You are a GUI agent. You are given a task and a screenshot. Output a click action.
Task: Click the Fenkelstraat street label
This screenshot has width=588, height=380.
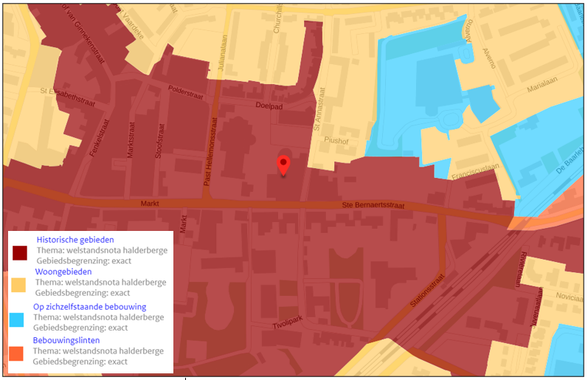click(99, 138)
